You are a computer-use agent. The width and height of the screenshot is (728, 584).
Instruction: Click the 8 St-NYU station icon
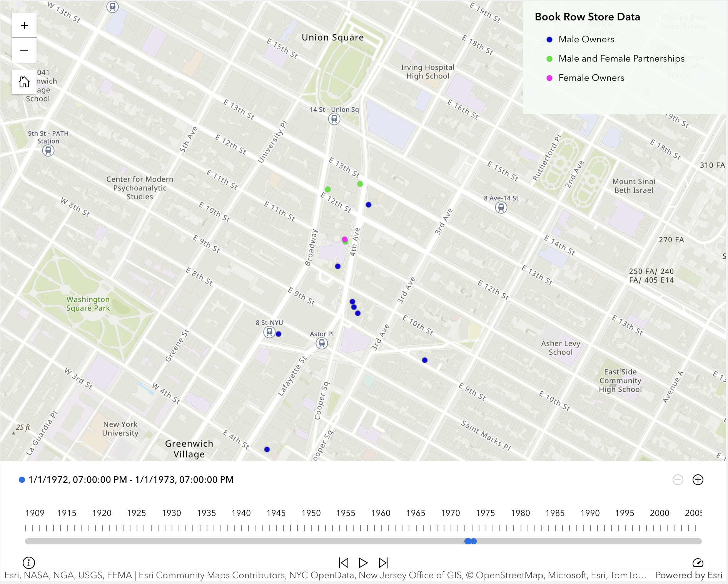click(x=269, y=332)
